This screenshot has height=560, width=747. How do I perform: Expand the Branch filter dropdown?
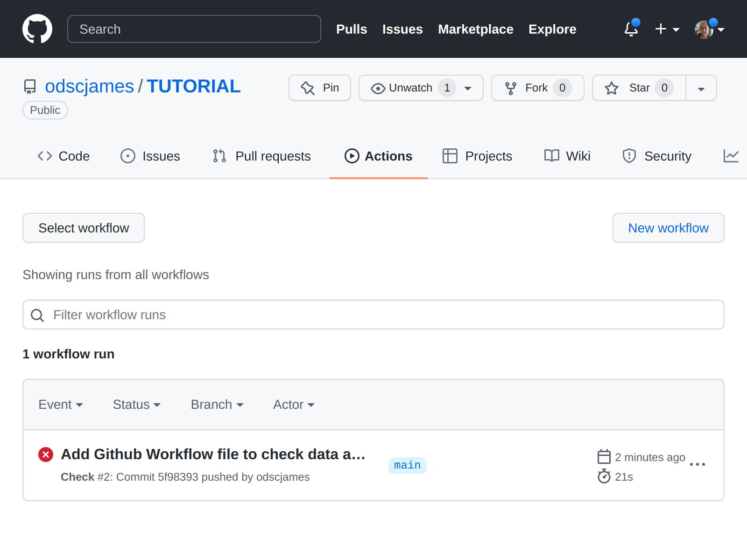[x=217, y=405]
